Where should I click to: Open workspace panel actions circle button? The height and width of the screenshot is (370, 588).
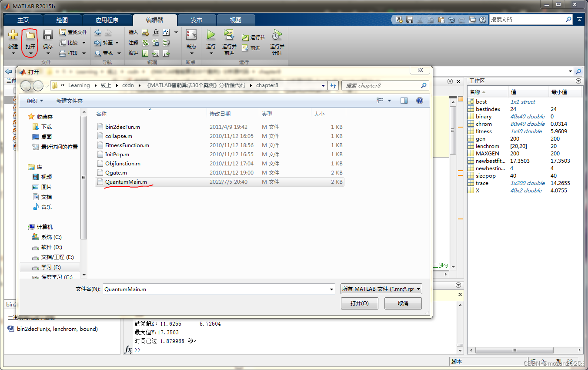point(578,81)
